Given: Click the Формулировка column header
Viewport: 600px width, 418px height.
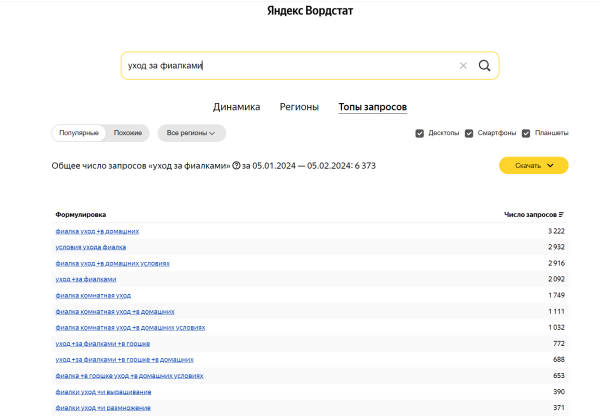Looking at the screenshot, I should [81, 215].
